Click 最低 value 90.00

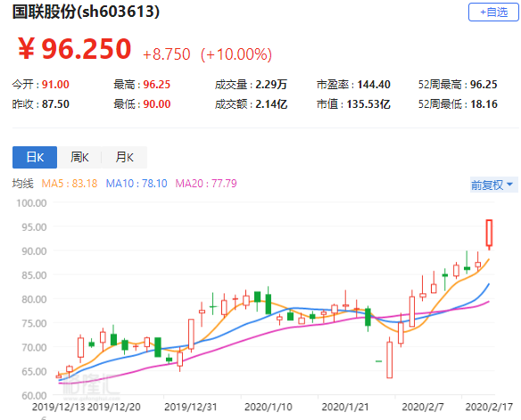click(157, 104)
